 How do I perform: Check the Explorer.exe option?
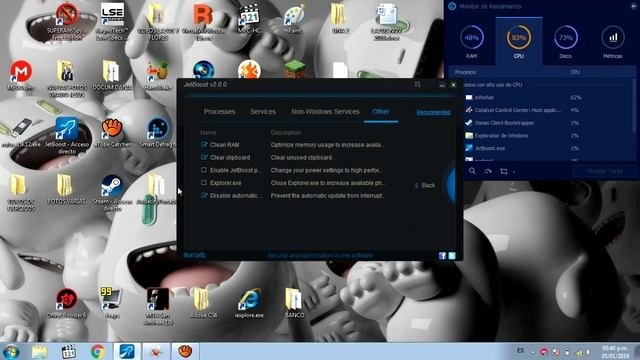coord(204,182)
